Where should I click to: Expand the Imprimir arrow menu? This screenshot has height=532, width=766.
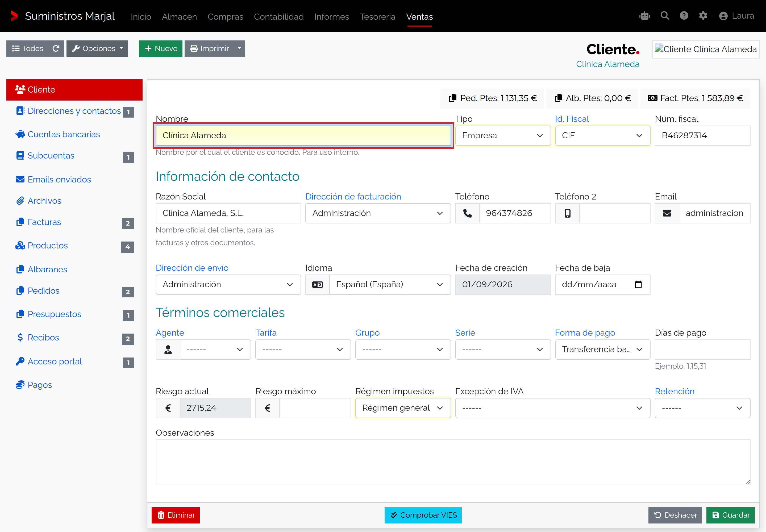[239, 49]
